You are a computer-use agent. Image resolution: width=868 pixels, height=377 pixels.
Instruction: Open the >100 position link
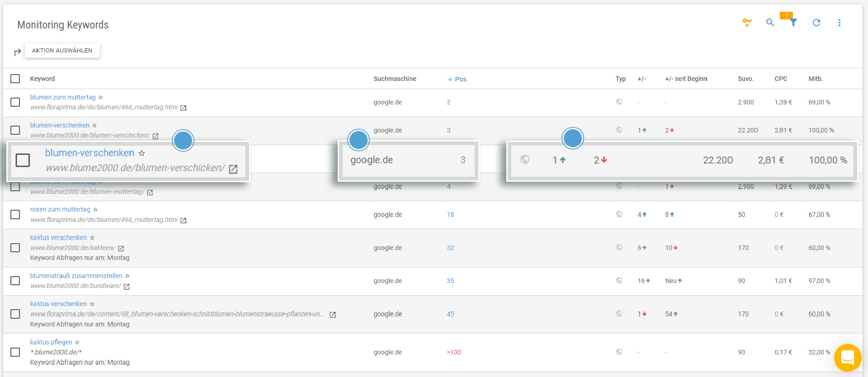(x=454, y=352)
